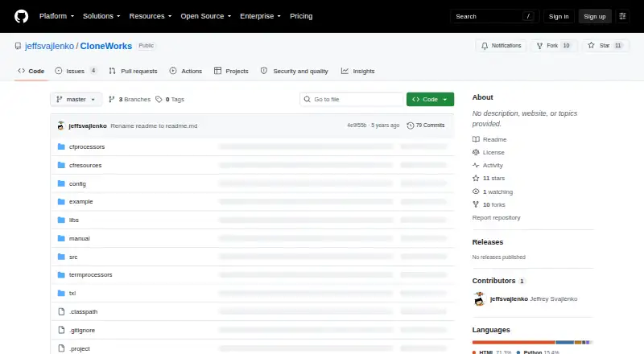Viewport: 644px width, 354px height.
Task: Open the appearance settings icon
Action: (x=622, y=16)
